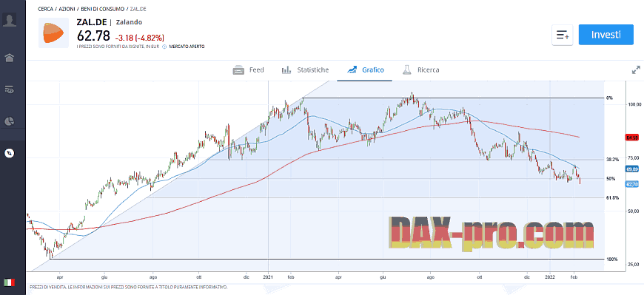Screen dimensions: 644x295
Task: Open the user profile avatar
Action: coord(10,20)
